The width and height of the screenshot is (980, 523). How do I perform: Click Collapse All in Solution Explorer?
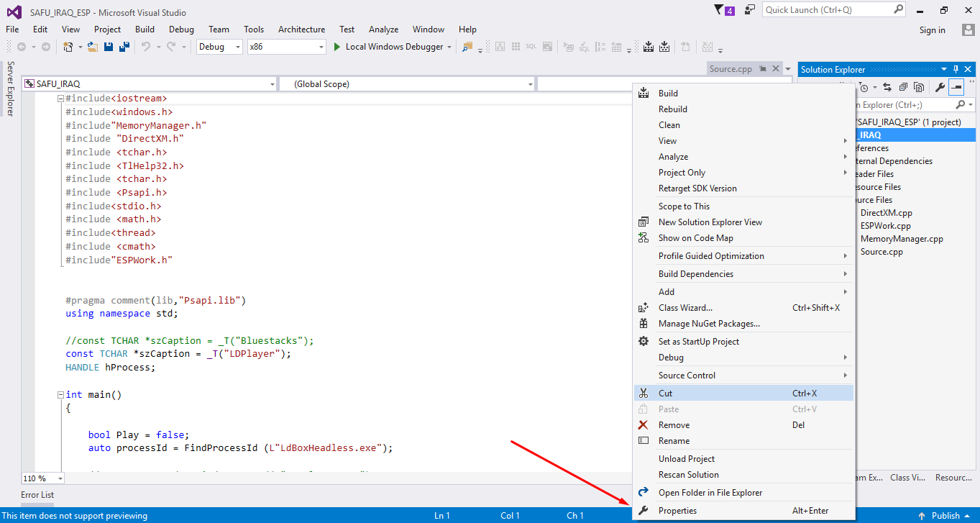903,88
